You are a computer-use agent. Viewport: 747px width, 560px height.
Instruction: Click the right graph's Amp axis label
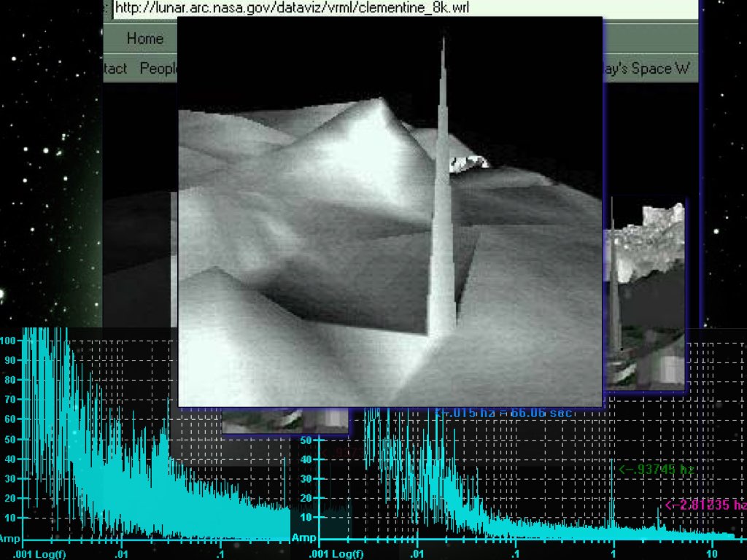pyautogui.click(x=303, y=538)
